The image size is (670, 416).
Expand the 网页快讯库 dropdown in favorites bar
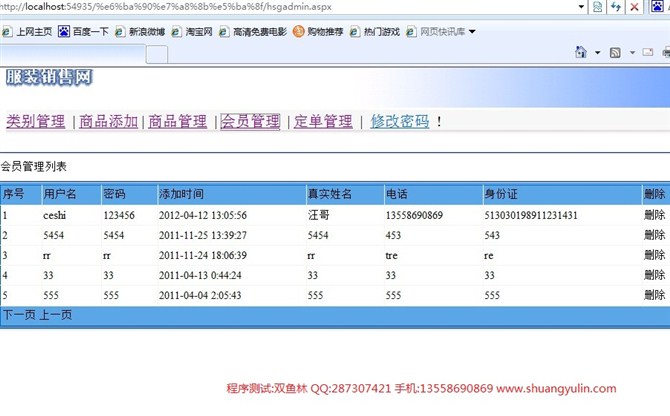pos(472,31)
